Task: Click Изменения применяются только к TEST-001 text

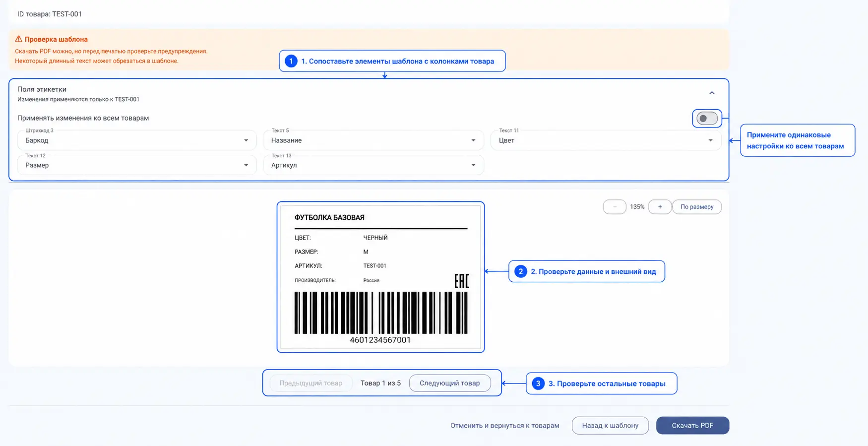Action: pyautogui.click(x=78, y=99)
